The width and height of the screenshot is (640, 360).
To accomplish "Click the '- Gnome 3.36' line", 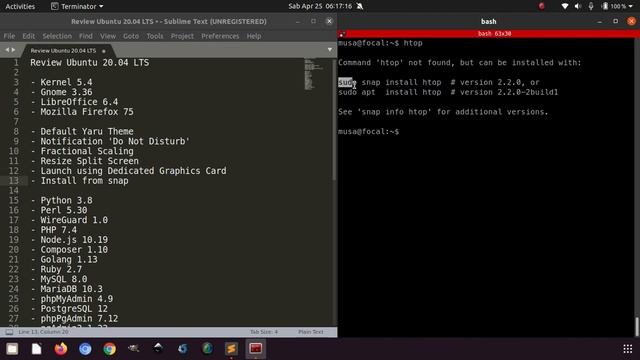I will coord(61,92).
